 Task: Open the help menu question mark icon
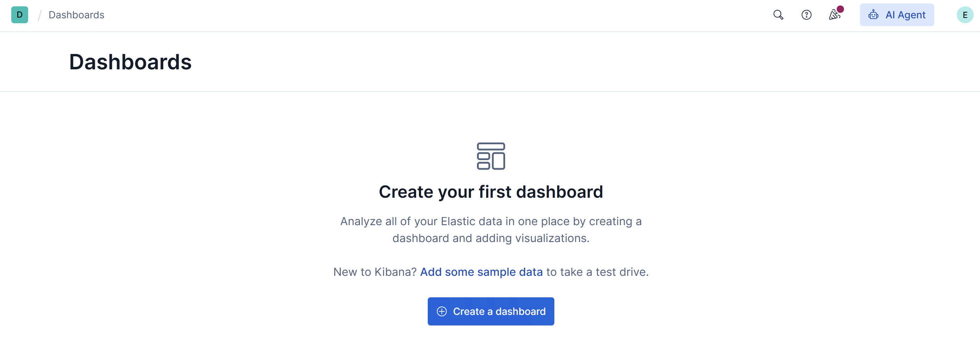coord(806,15)
